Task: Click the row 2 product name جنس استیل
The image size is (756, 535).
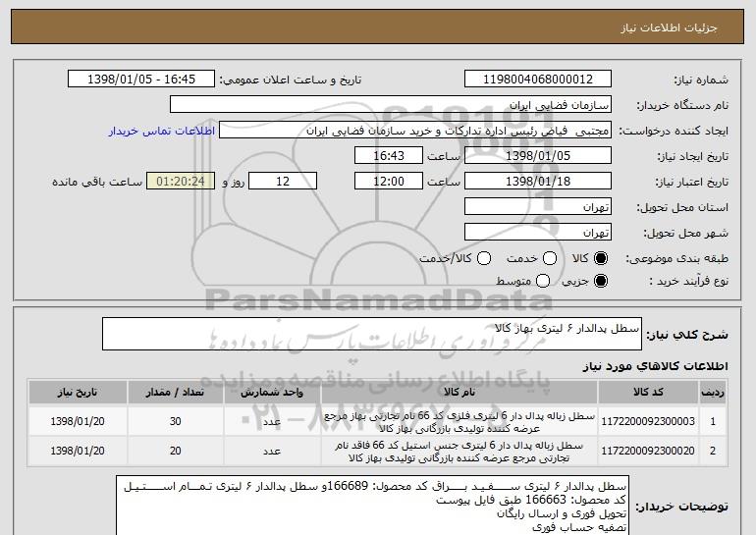Action: pyautogui.click(x=459, y=452)
